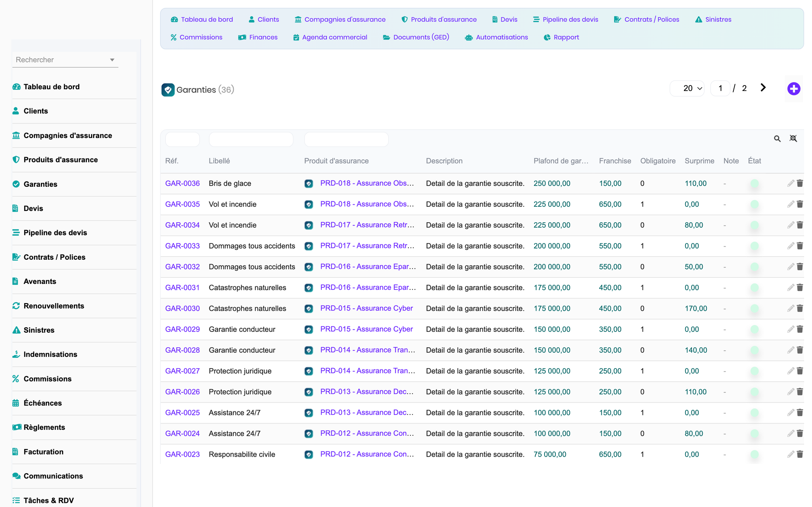The width and height of the screenshot is (812, 507).
Task: Click the Surprime column header
Action: [x=699, y=161]
